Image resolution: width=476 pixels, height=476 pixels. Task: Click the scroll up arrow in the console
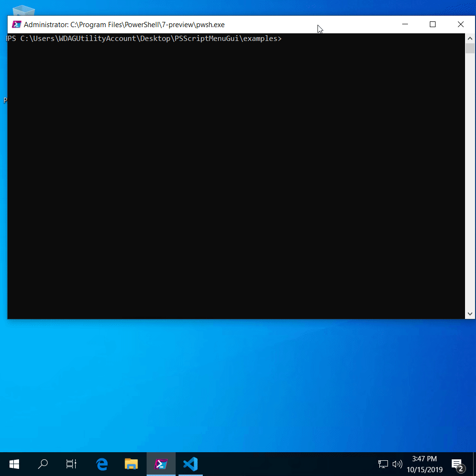pos(470,38)
